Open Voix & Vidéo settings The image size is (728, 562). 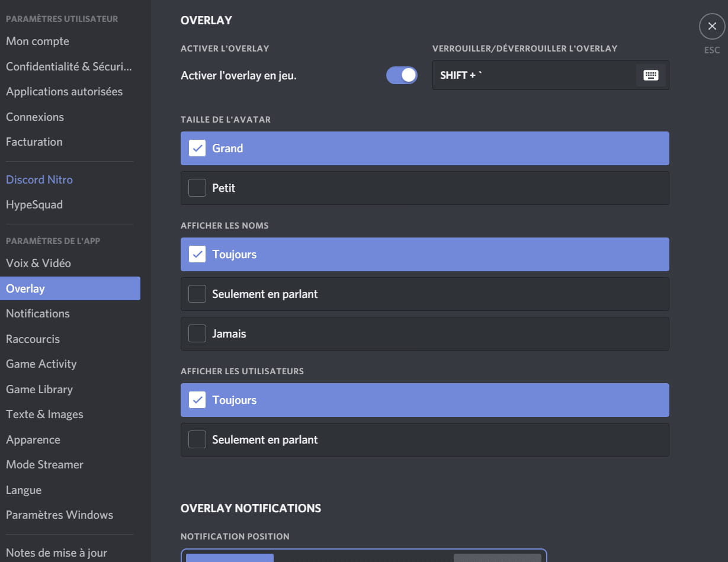(39, 263)
